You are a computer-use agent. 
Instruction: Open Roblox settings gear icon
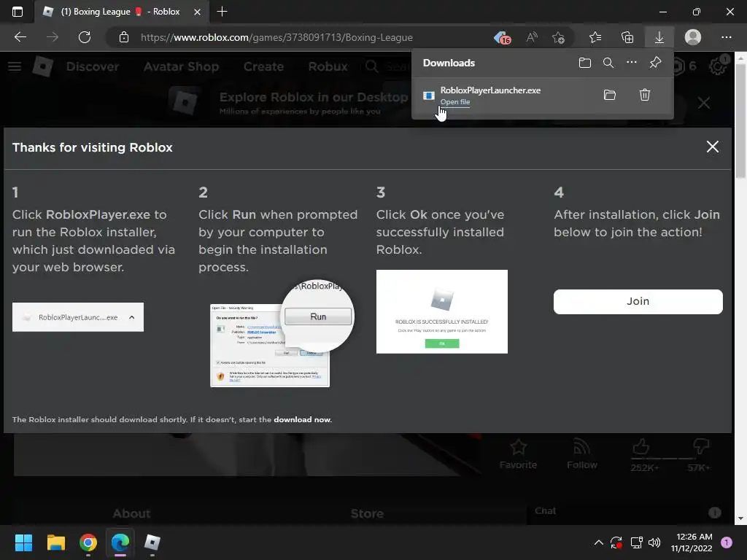click(x=718, y=66)
